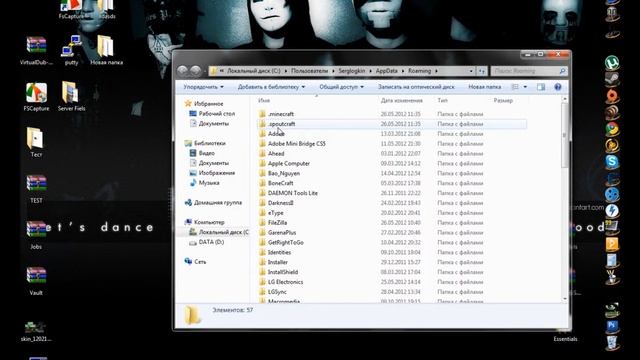This screenshot has height=360, width=640.
Task: Select Домашняя группа in navigation pane
Action: (213, 202)
